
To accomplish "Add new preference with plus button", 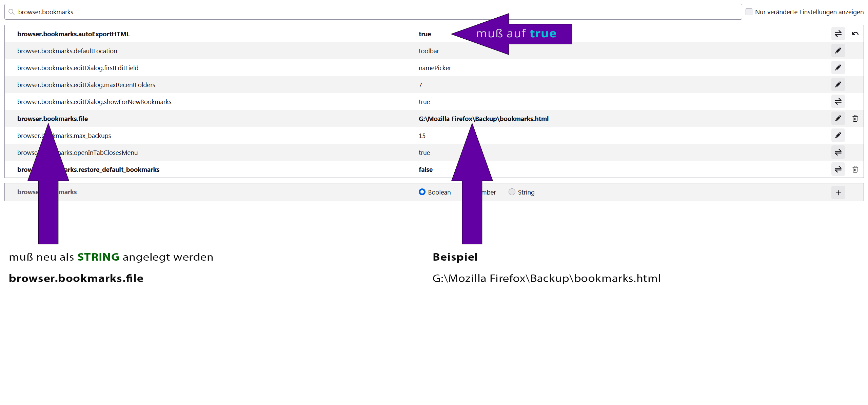I will (838, 193).
